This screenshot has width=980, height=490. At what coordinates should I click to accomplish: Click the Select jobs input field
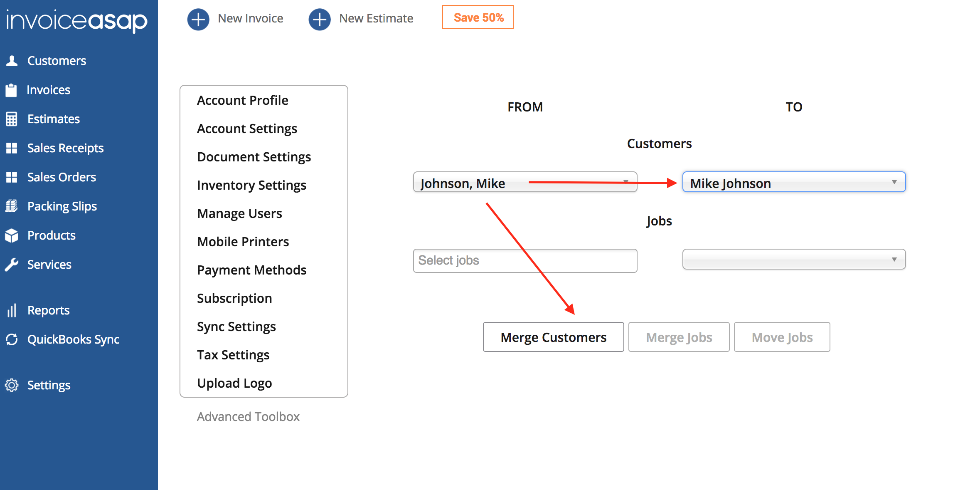[x=524, y=261]
